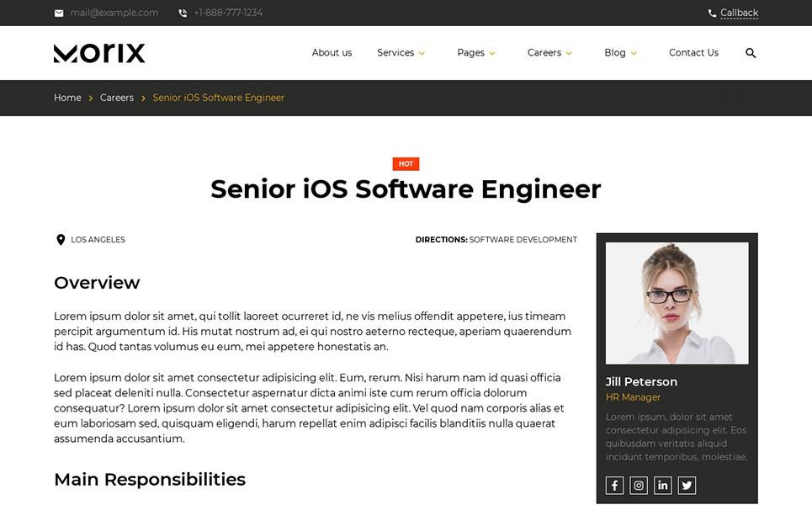Screen dimensions: 812x505
Task: Click the phone ringing icon beside the number
Action: pos(183,13)
